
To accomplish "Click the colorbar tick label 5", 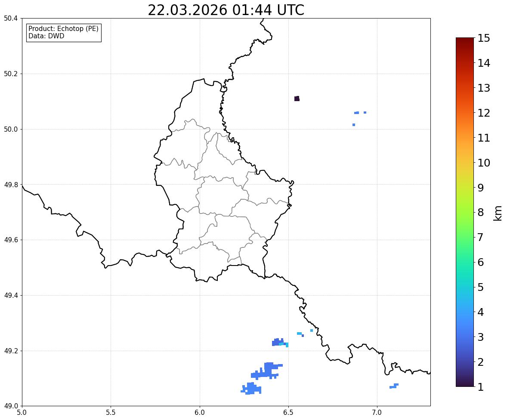I will (x=481, y=287).
